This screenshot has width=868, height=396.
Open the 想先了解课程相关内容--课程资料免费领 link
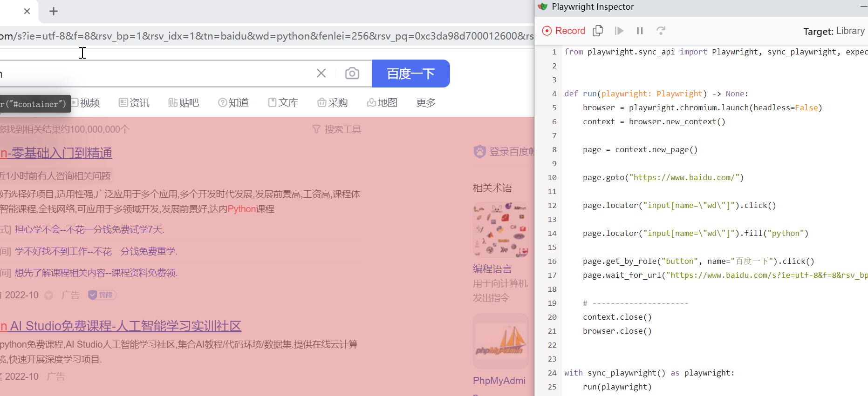pos(96,273)
